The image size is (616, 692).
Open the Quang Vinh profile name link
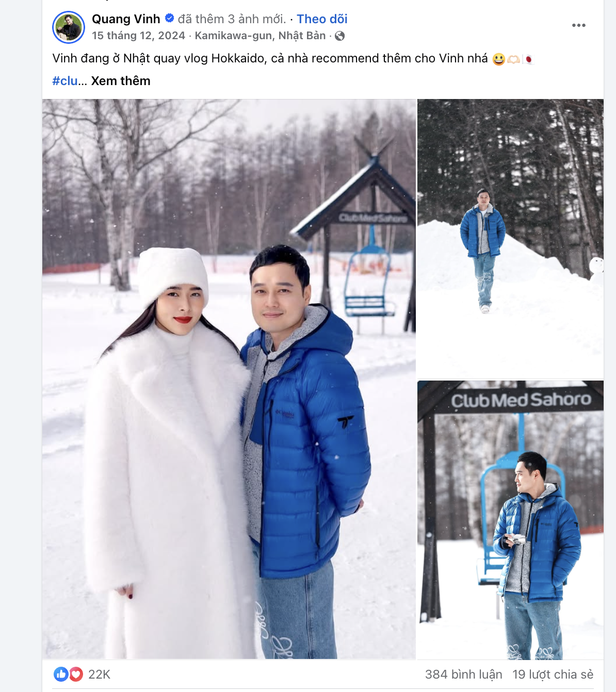[126, 19]
